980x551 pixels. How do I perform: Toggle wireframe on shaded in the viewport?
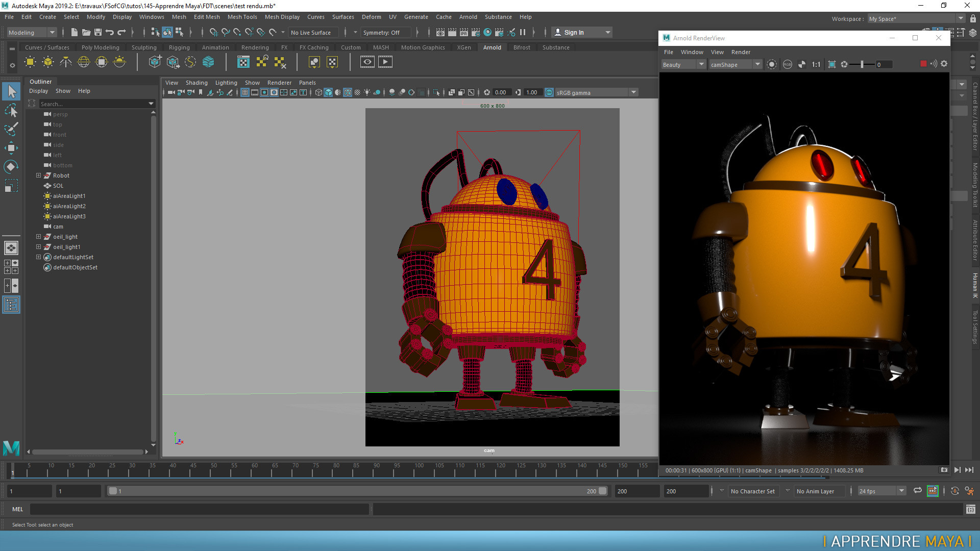348,92
